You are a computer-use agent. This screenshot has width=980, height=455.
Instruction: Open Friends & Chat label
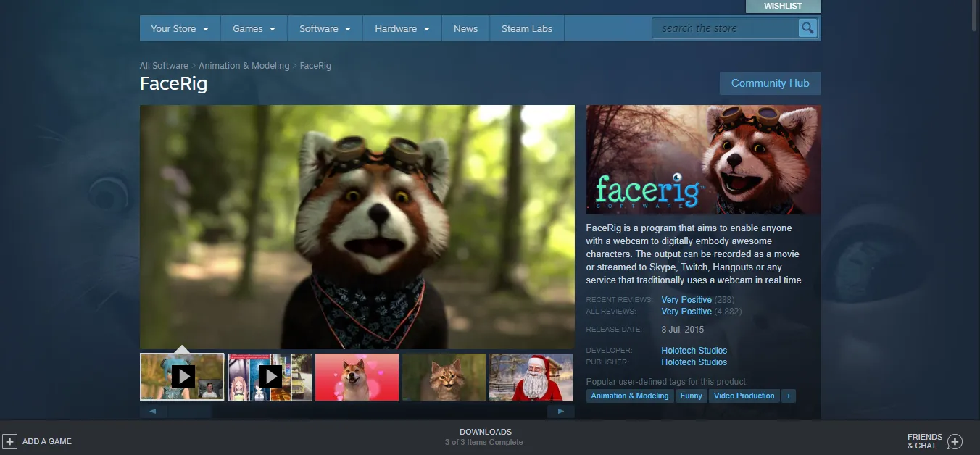click(x=925, y=441)
